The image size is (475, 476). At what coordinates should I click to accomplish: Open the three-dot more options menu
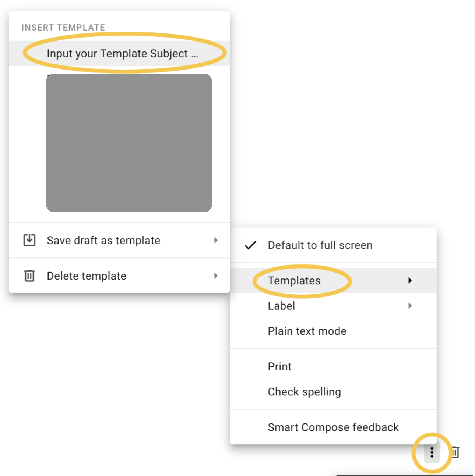point(431,453)
